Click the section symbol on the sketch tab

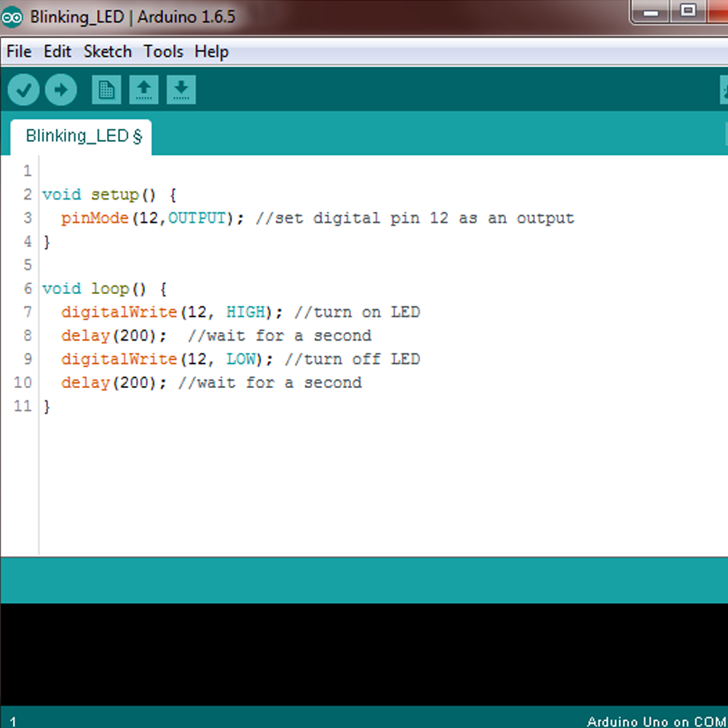coord(138,136)
